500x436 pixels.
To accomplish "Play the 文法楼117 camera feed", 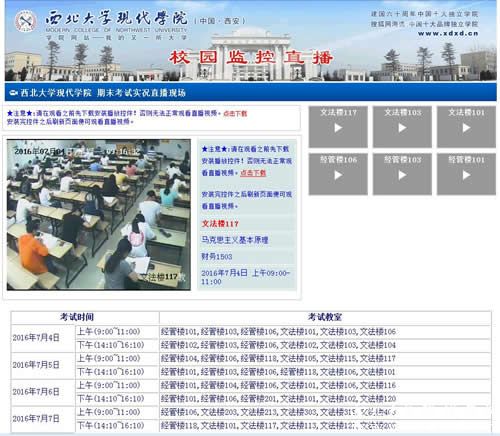I will tap(338, 127).
